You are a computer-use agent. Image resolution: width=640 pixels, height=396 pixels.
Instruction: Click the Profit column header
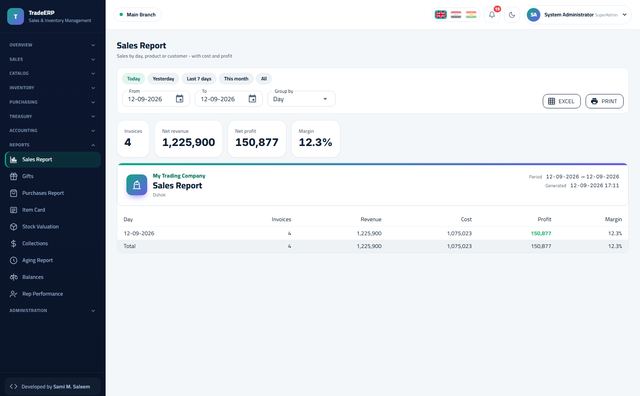(x=544, y=219)
